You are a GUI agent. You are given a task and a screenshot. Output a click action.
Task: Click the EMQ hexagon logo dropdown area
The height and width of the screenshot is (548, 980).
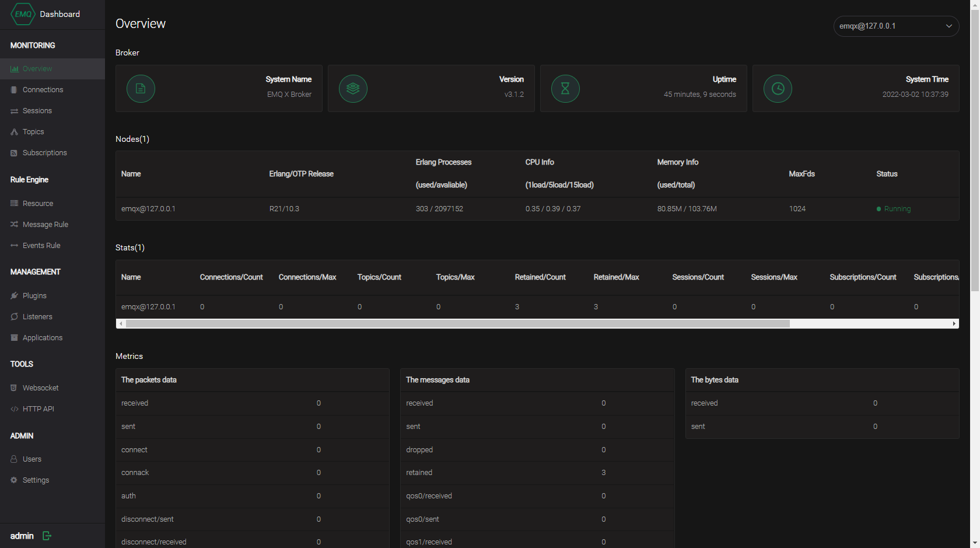click(x=23, y=13)
